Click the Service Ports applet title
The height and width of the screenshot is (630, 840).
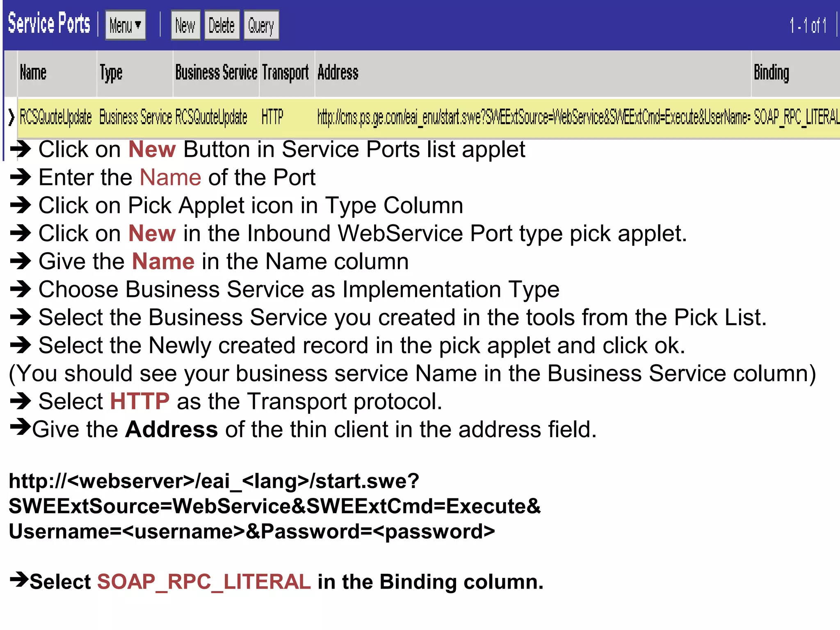pos(49,23)
